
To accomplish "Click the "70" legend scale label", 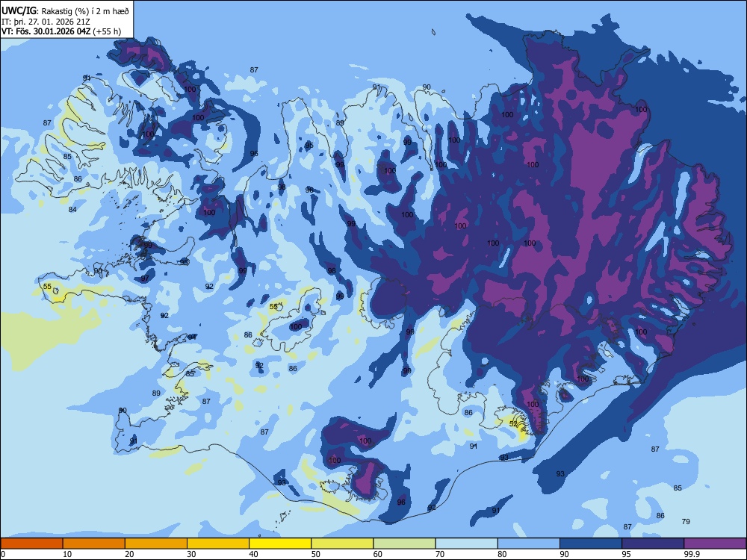I will point(440,554).
